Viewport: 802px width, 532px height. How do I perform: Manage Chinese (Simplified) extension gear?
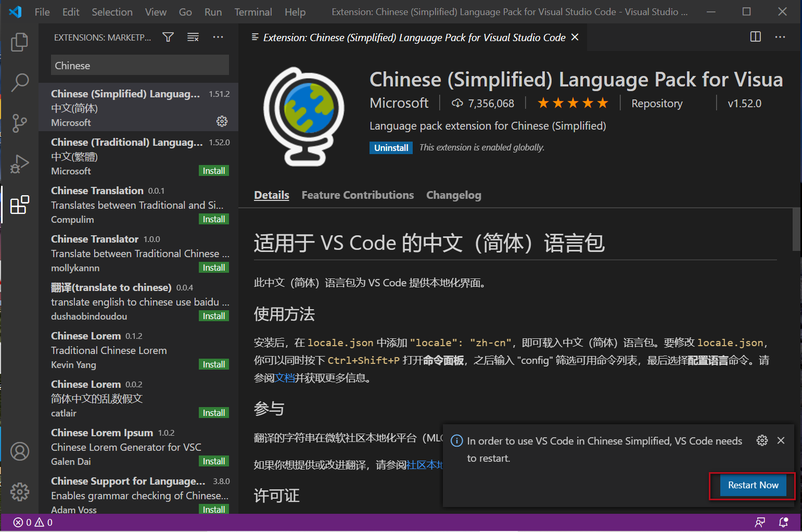pyautogui.click(x=222, y=121)
